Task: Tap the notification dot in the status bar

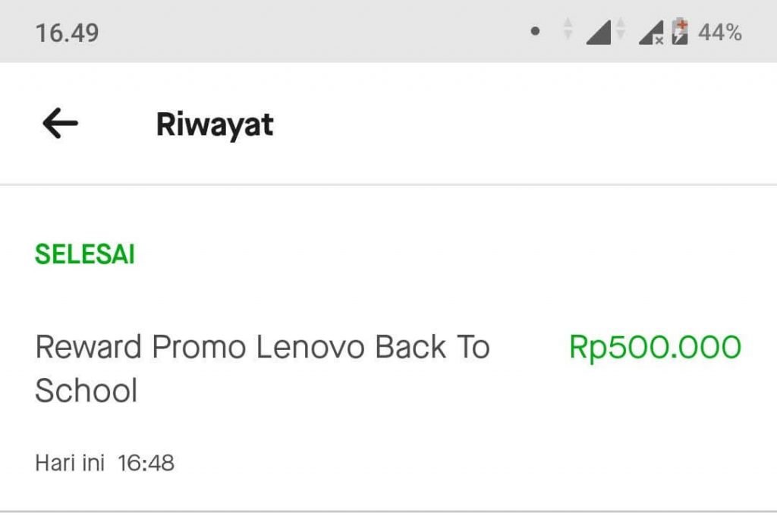Action: click(x=535, y=31)
